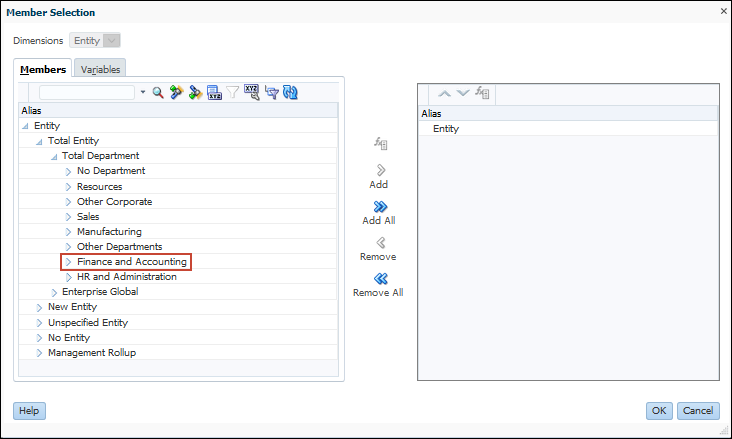Select the Other Departments member
Screen dimensions: 732x439
pos(120,247)
